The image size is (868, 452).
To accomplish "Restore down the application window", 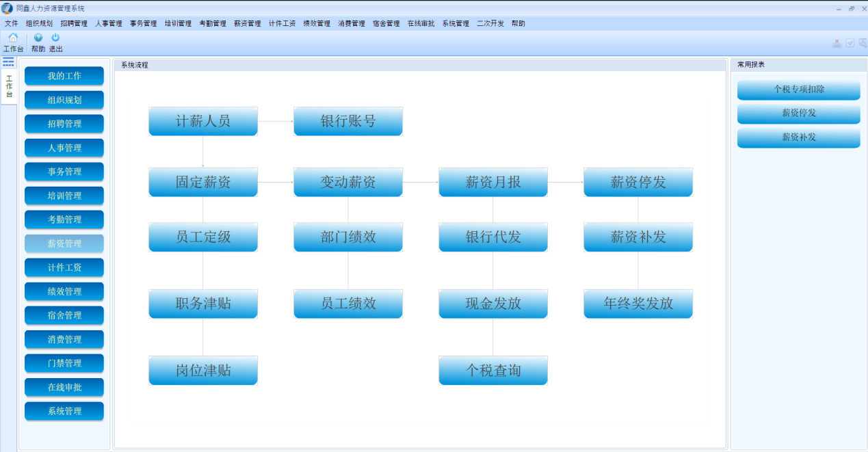I will coord(852,8).
